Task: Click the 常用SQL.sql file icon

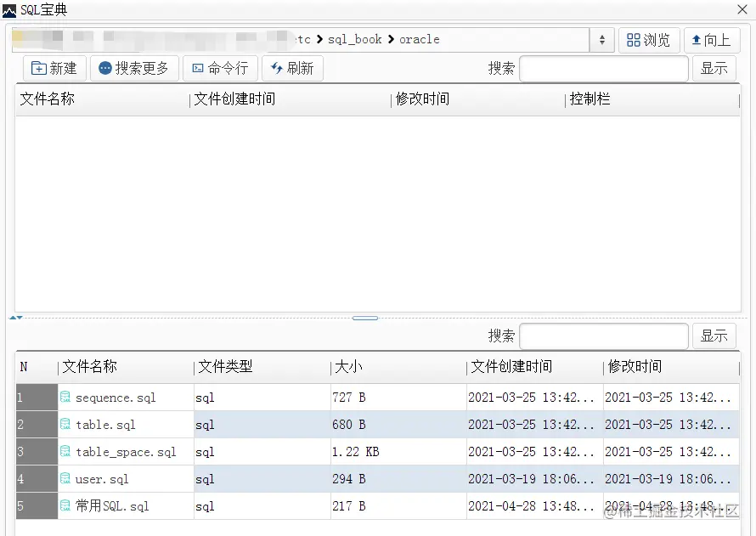Action: [65, 505]
